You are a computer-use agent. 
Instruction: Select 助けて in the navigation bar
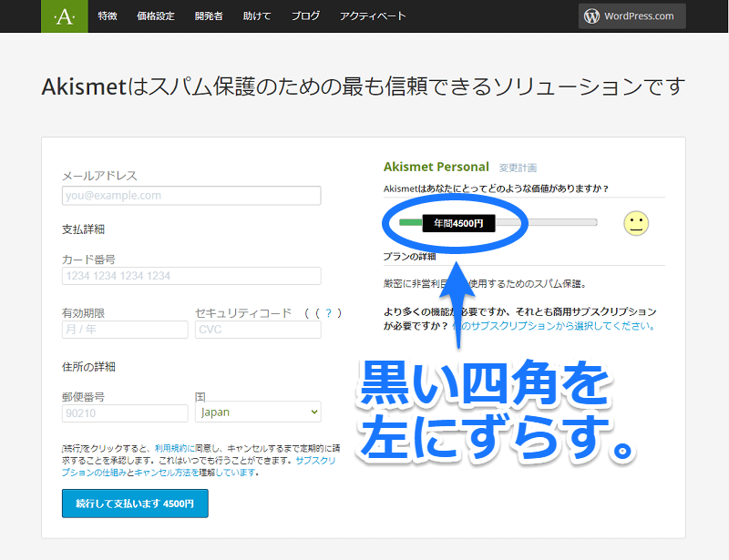tap(258, 16)
